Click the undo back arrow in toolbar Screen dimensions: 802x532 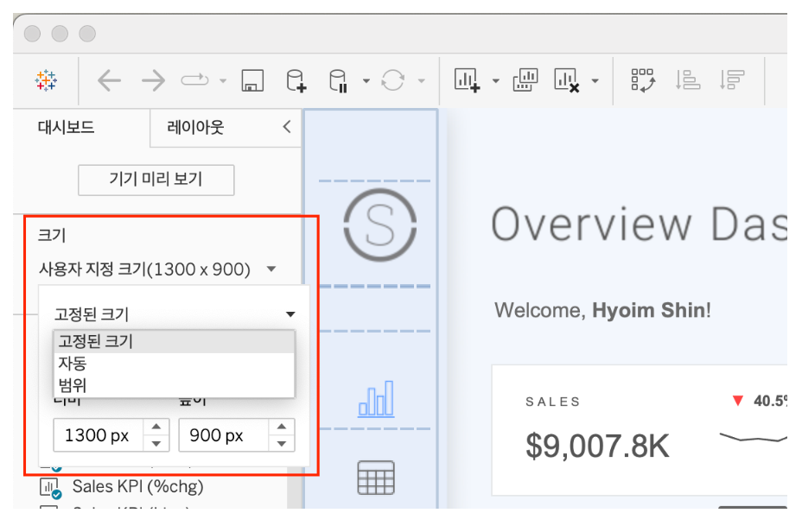109,81
